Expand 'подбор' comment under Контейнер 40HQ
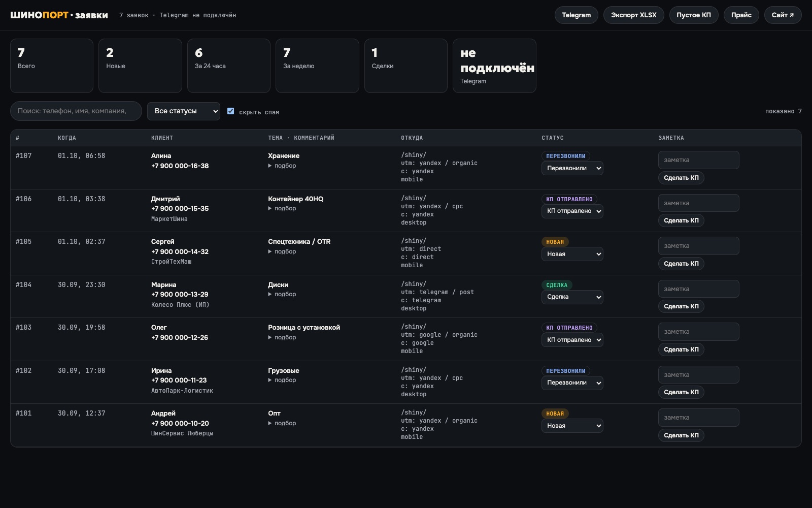Screen dimensions: 812x508 [282, 208]
